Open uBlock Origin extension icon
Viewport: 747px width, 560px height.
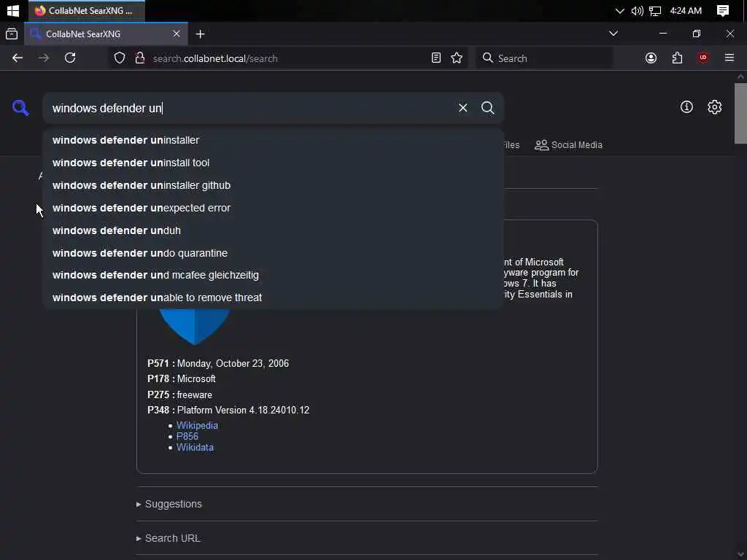(703, 58)
